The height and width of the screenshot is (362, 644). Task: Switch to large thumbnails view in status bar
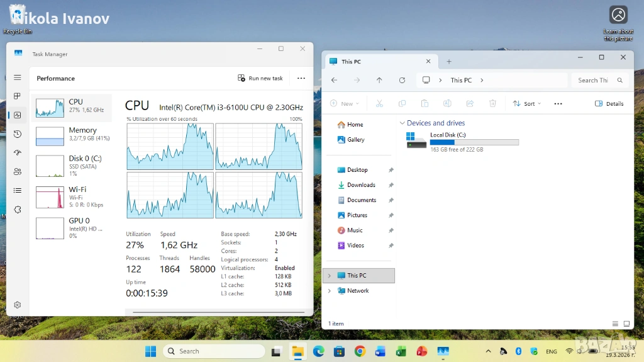click(x=626, y=324)
